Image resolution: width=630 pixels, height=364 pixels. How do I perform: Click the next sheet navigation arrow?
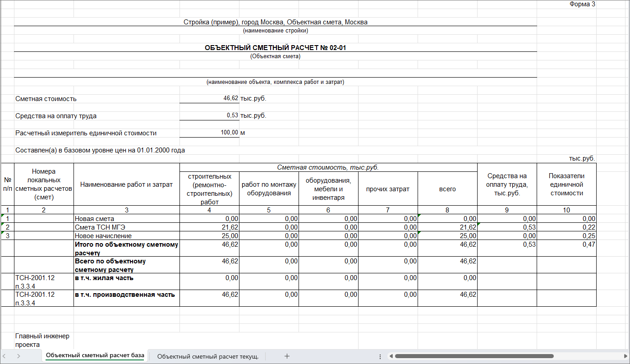18,356
